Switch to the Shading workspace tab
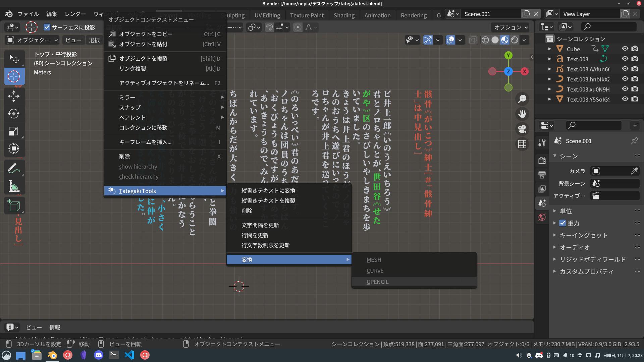Image resolution: width=644 pixels, height=362 pixels. click(344, 15)
